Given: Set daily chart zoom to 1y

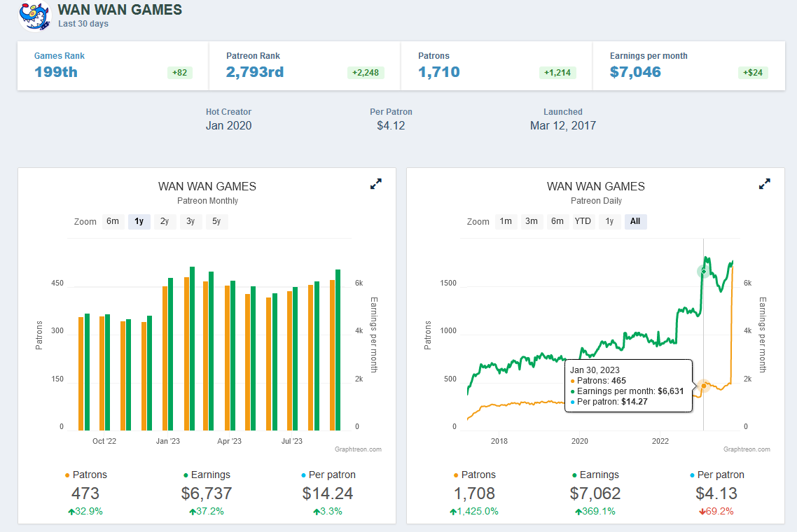Looking at the screenshot, I should click(x=609, y=221).
